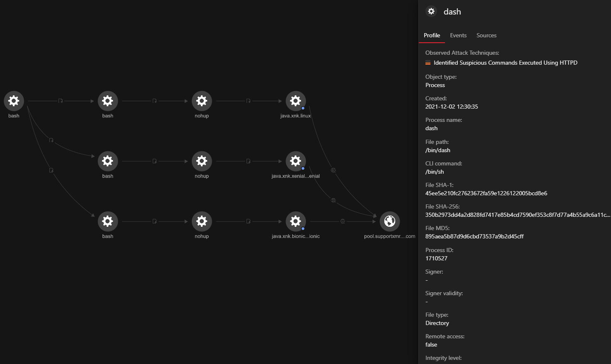611x364 pixels.
Task: Select the top row second bash node
Action: coord(108,101)
